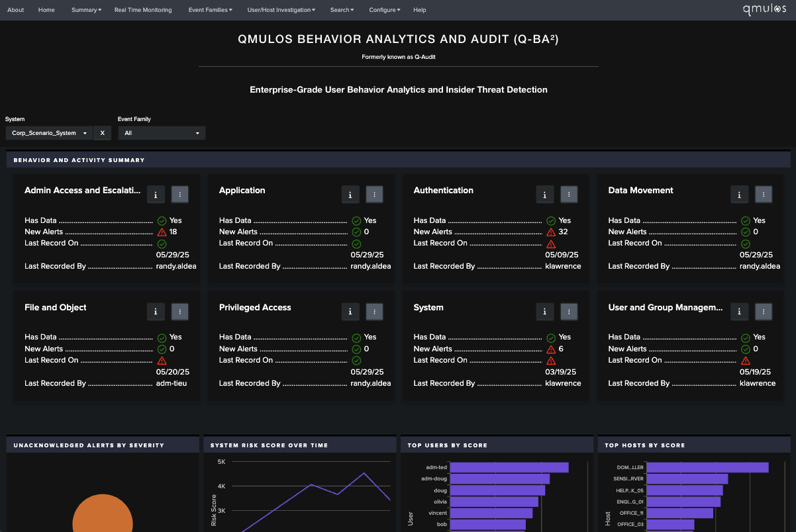796x532 pixels.
Task: Open more-options on Data Movement card
Action: click(x=764, y=194)
